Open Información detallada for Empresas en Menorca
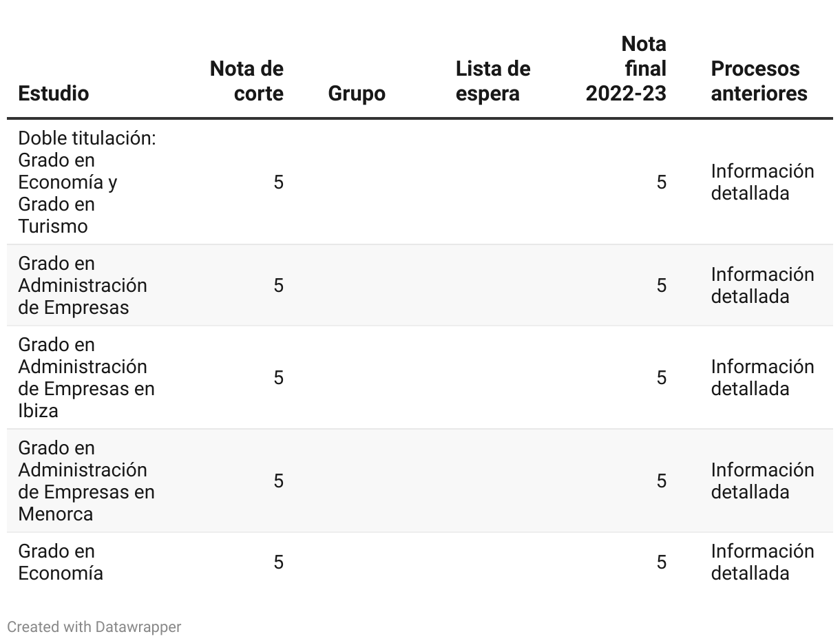840x643 pixels. [x=762, y=481]
